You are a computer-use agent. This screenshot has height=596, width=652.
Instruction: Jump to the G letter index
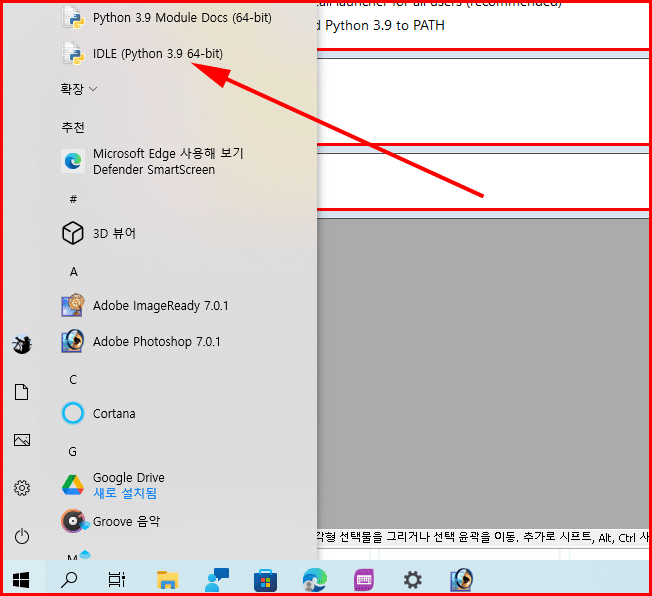(x=73, y=452)
